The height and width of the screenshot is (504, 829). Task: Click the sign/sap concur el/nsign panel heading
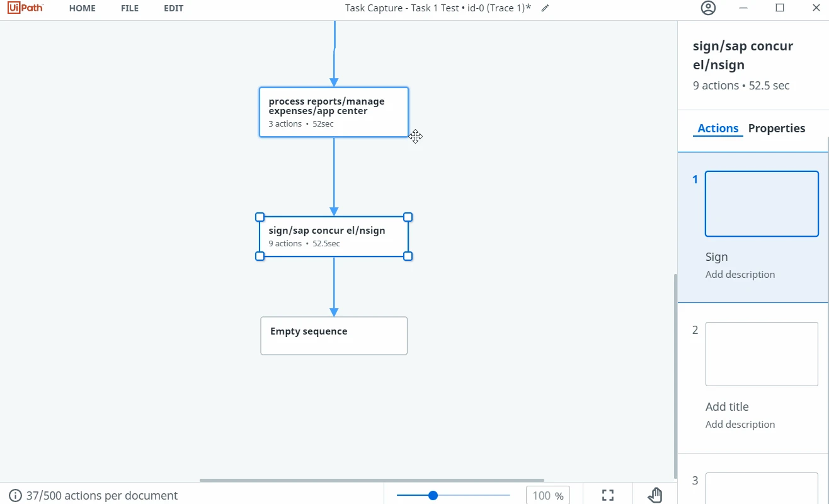click(x=743, y=55)
